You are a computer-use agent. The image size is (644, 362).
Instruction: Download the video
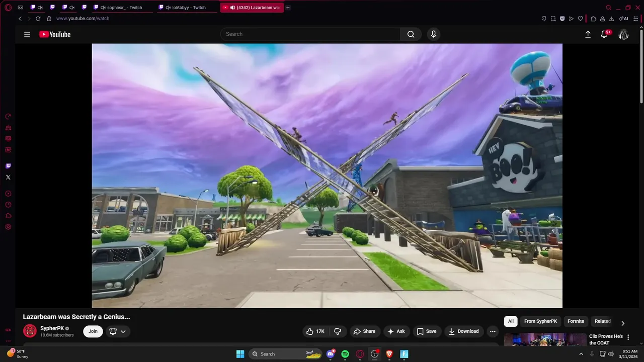[464, 331]
